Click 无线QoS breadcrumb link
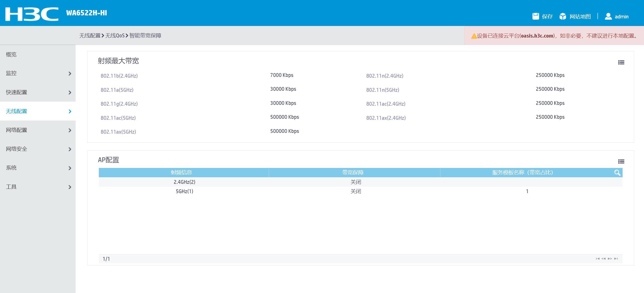 point(115,36)
